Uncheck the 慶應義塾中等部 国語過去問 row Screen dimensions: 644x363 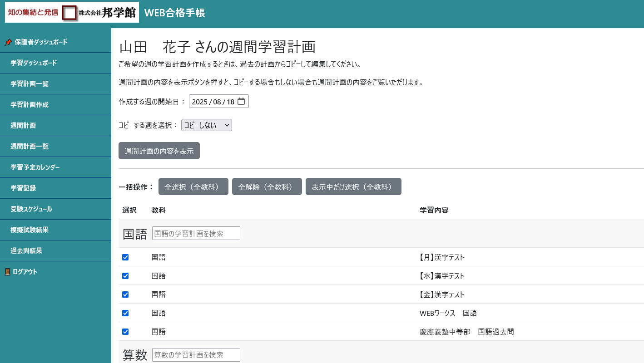tap(125, 332)
